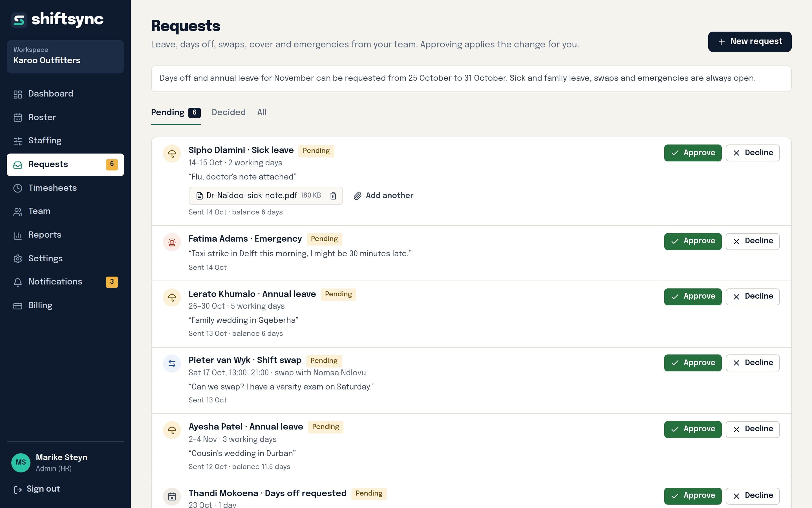
Task: Delete the sick note attachment with trash icon
Action: (333, 196)
